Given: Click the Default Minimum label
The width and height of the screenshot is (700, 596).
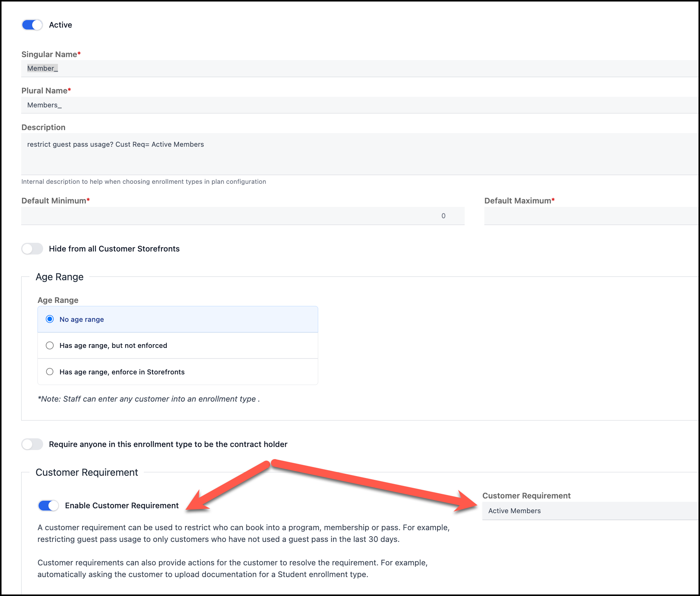Looking at the screenshot, I should coord(54,201).
